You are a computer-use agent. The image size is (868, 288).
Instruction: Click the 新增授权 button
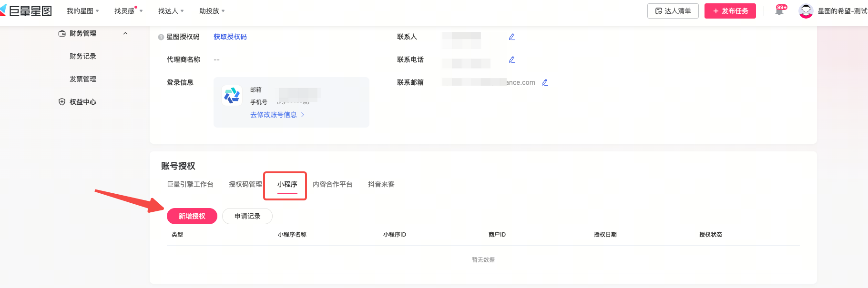pyautogui.click(x=192, y=216)
